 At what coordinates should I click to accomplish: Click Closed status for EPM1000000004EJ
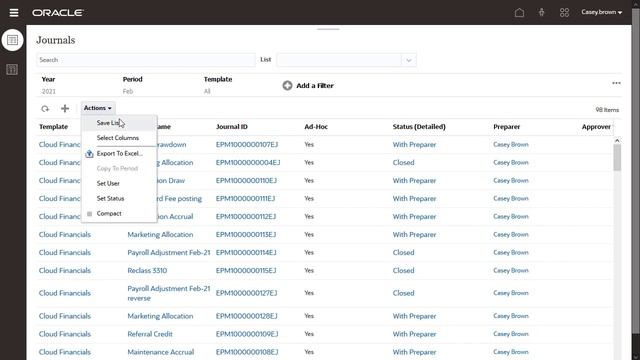403,162
